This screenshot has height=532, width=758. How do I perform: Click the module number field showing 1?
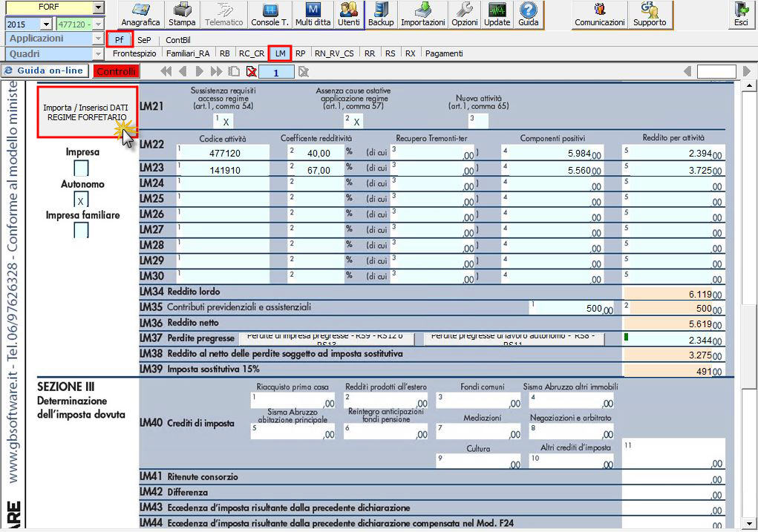[276, 72]
